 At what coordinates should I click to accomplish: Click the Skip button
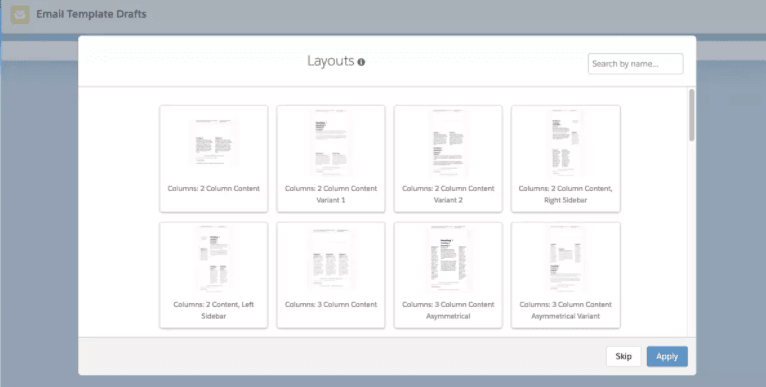pos(623,356)
